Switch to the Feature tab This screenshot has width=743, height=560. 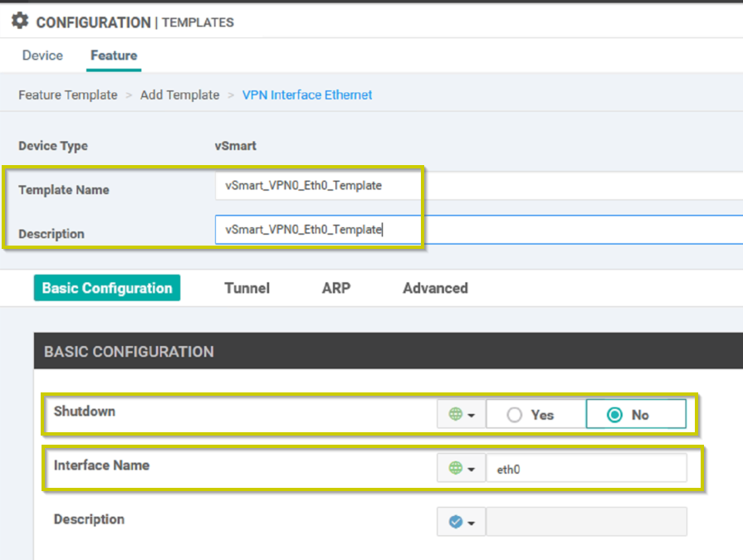tap(114, 56)
